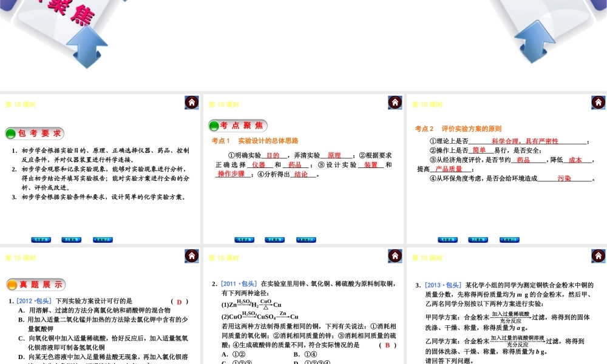
Task: Click the red answer 产品质量 in 考点2
Action: click(449, 169)
